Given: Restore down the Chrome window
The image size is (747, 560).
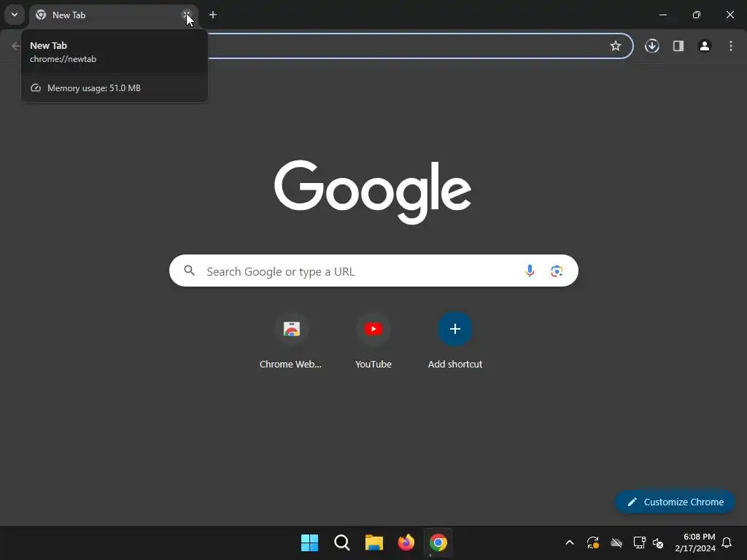Looking at the screenshot, I should [x=697, y=15].
